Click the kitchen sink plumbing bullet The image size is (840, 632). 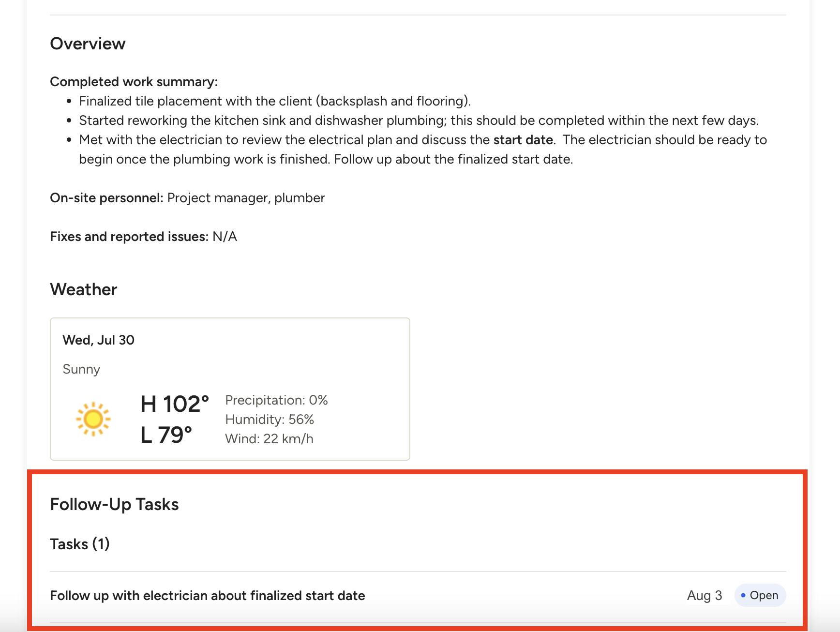pos(419,120)
